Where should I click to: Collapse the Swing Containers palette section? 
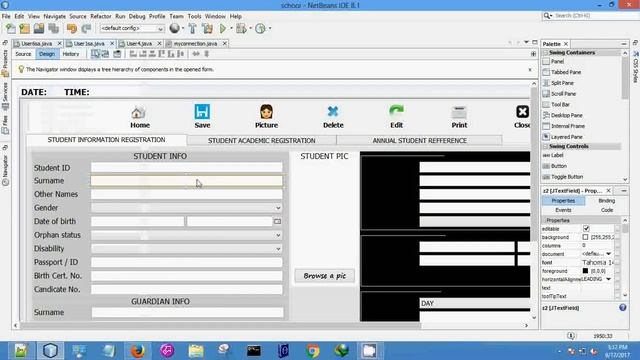(546, 53)
